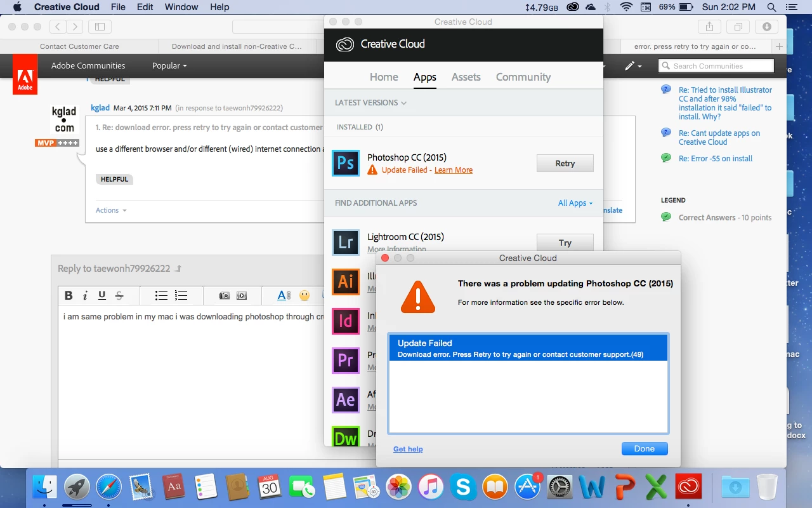Click the Helpful button under kglad's reply
Image resolution: width=812 pixels, height=508 pixels.
[114, 179]
